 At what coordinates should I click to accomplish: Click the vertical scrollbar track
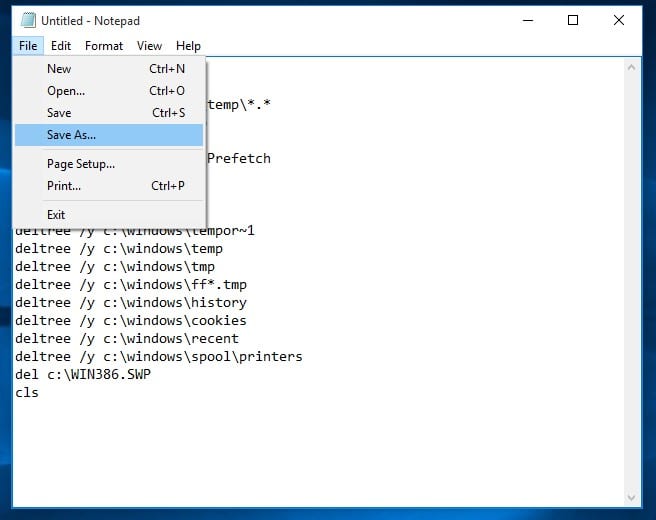(632, 300)
